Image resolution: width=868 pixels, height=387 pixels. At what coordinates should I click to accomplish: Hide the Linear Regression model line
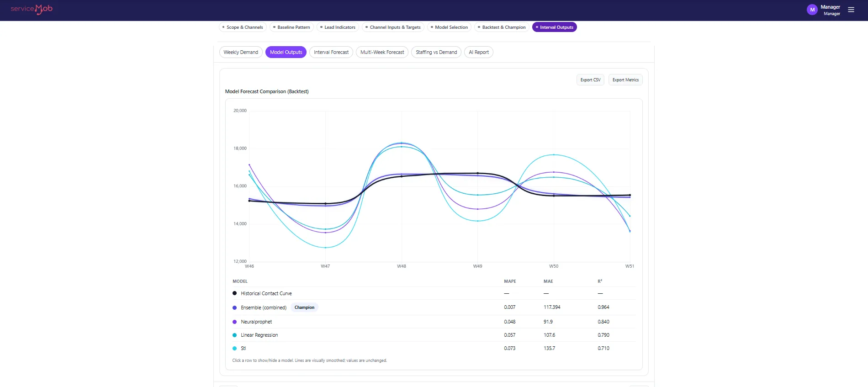click(x=434, y=335)
